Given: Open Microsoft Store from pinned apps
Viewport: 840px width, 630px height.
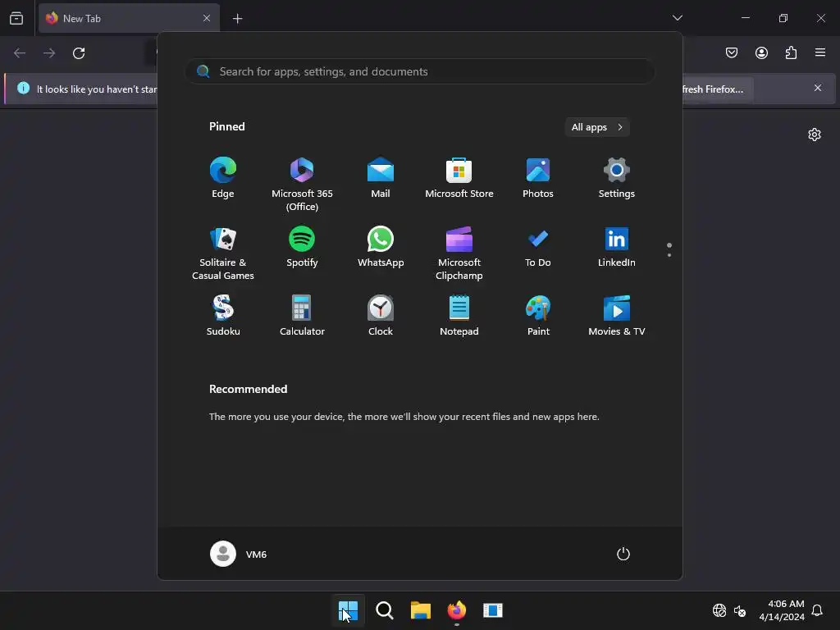Looking at the screenshot, I should (x=459, y=178).
